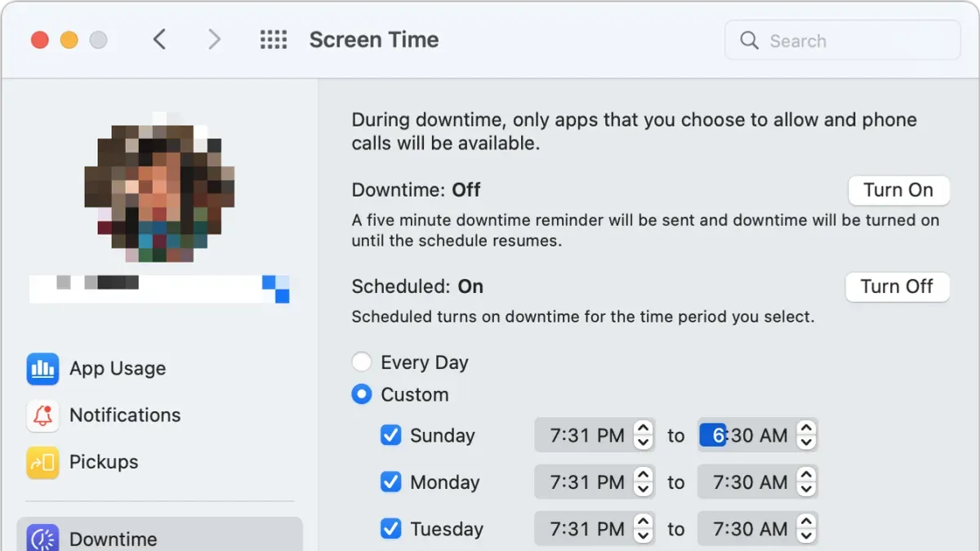
Task: Uncheck the Monday checkbox
Action: (391, 482)
